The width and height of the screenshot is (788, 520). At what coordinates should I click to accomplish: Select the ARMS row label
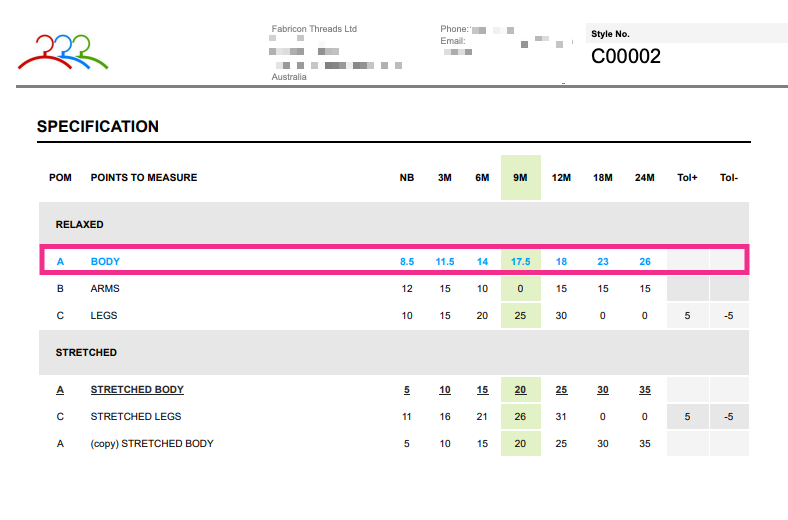pos(105,289)
